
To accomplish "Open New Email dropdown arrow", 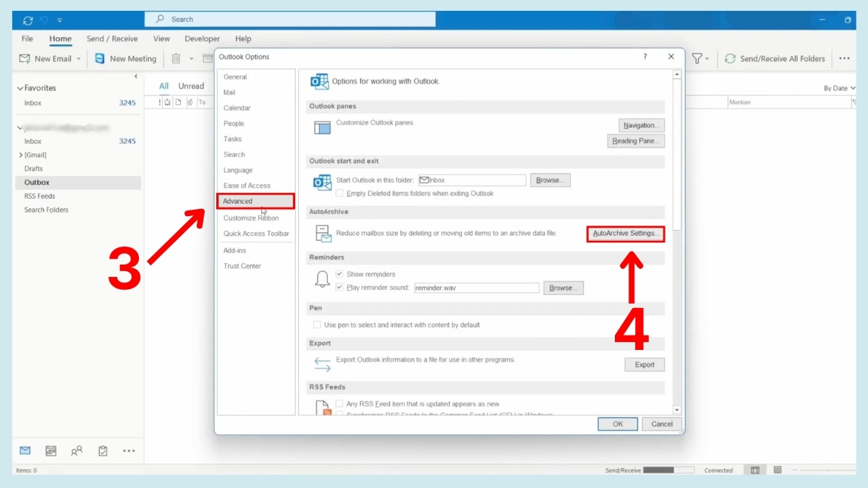I will [x=79, y=59].
